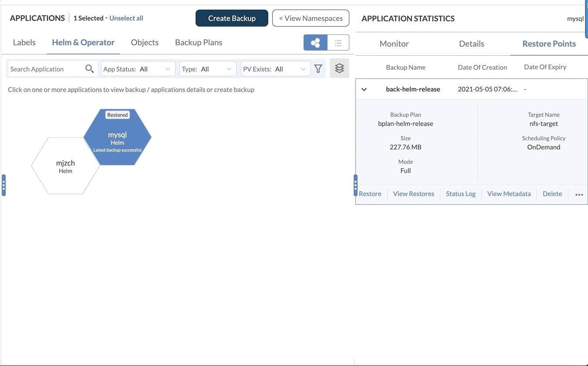Viewport: 588px width, 366px height.
Task: Click the Create Backup button
Action: (x=232, y=18)
